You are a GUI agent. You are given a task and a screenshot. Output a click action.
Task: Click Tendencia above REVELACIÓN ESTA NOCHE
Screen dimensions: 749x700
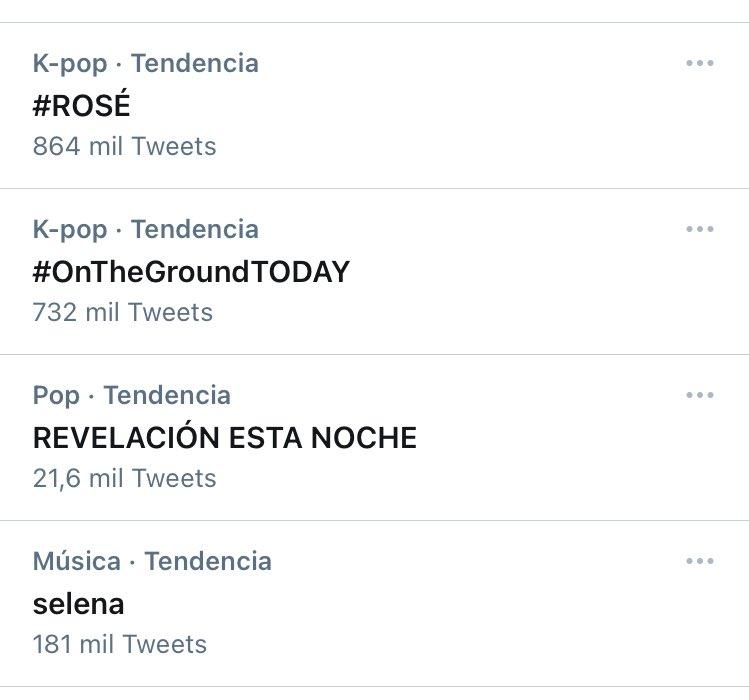pos(167,395)
